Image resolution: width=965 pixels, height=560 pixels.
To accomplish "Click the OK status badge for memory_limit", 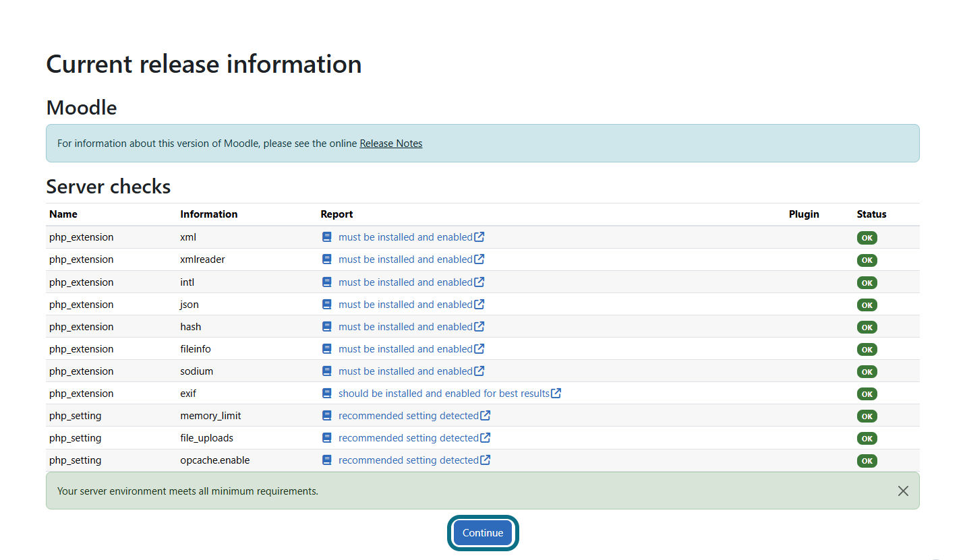I will pyautogui.click(x=867, y=416).
